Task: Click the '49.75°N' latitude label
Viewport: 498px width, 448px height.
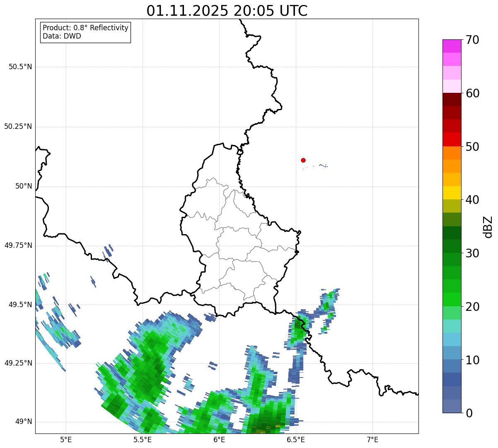Action: [x=18, y=245]
